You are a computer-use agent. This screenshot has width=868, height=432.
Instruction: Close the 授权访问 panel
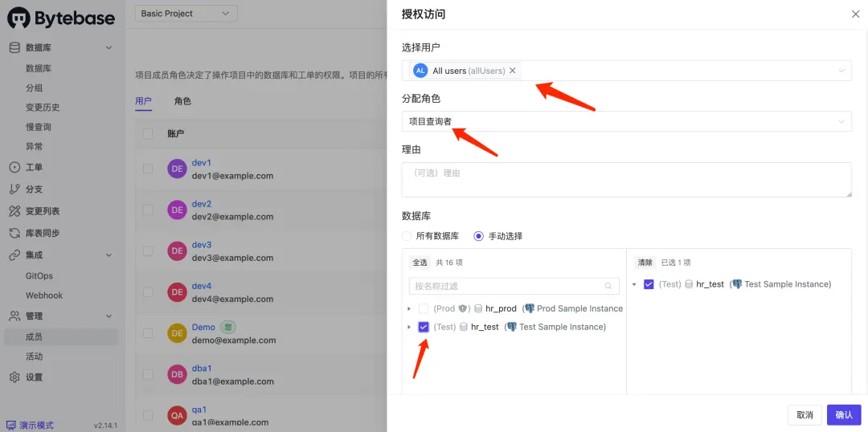click(855, 14)
